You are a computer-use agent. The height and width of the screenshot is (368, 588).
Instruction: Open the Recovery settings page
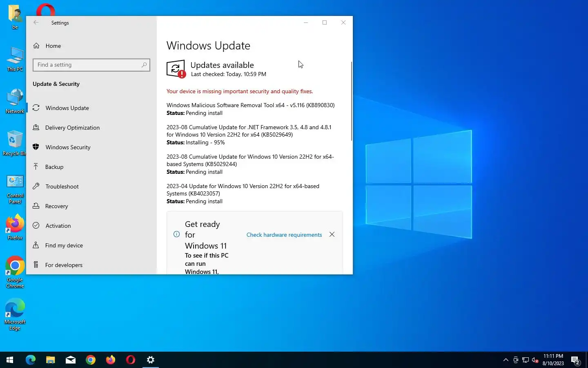click(x=91, y=206)
